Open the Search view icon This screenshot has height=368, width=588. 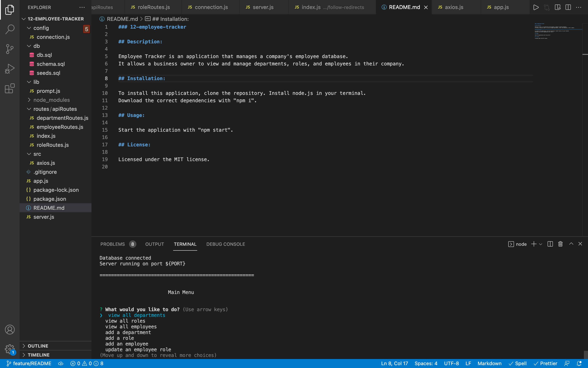10,29
